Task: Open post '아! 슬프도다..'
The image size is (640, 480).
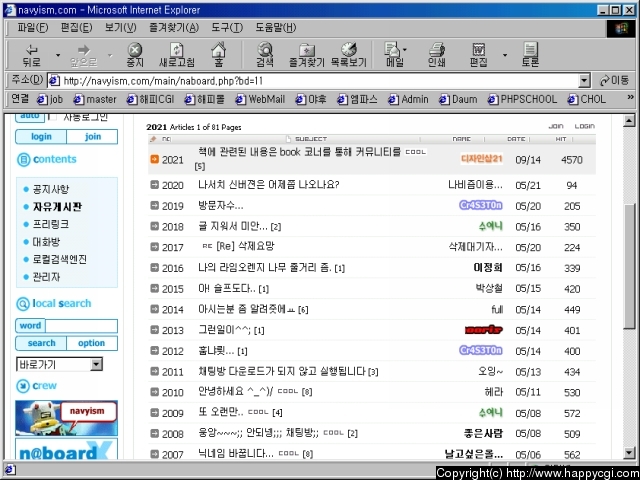Action: (227, 289)
